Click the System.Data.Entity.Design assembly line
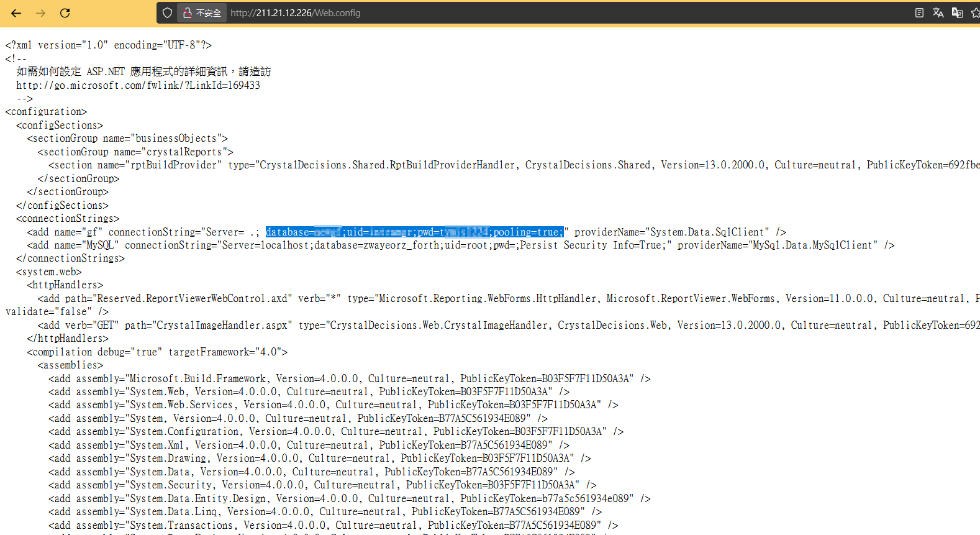Image resolution: width=980 pixels, height=535 pixels. click(350, 499)
